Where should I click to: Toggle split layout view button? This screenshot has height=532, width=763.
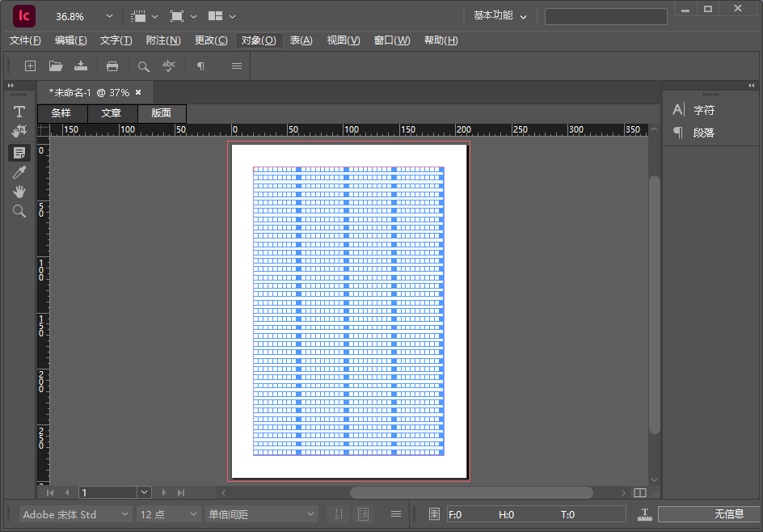pyautogui.click(x=640, y=492)
